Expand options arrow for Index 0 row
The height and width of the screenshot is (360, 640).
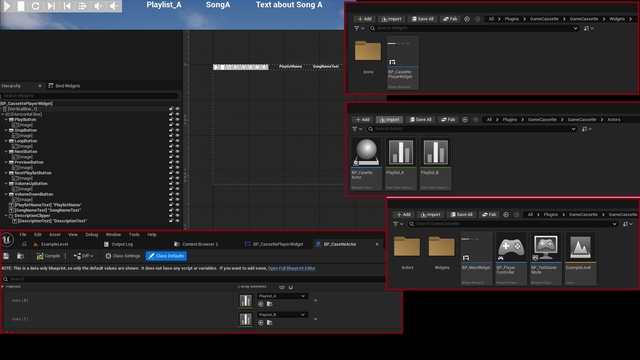click(316, 300)
